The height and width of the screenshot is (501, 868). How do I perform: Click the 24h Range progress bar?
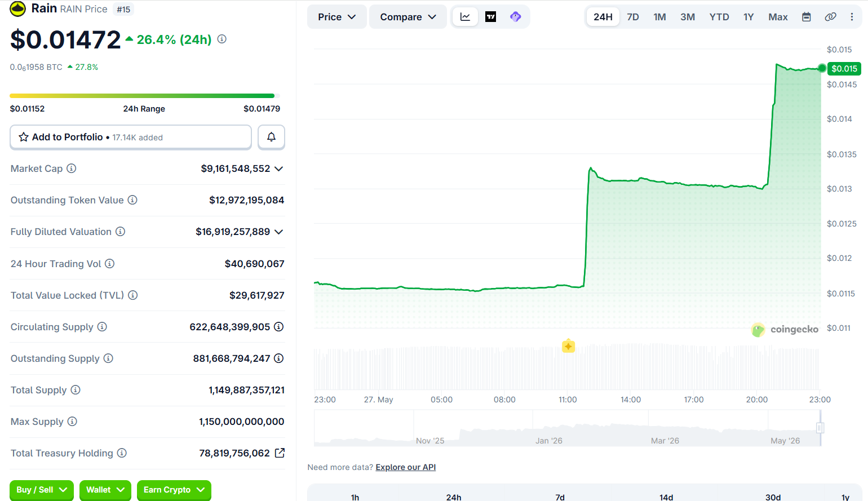(145, 96)
